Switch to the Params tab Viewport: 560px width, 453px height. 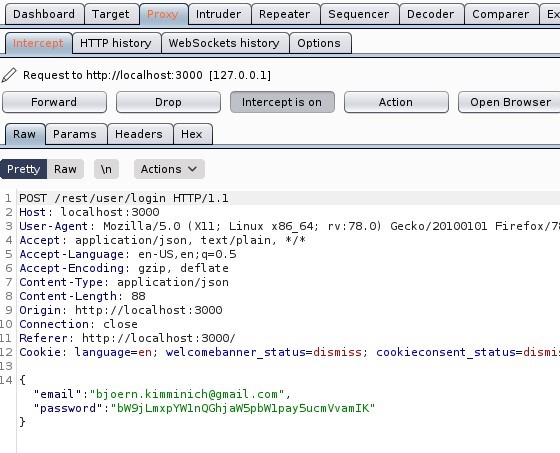(x=75, y=134)
